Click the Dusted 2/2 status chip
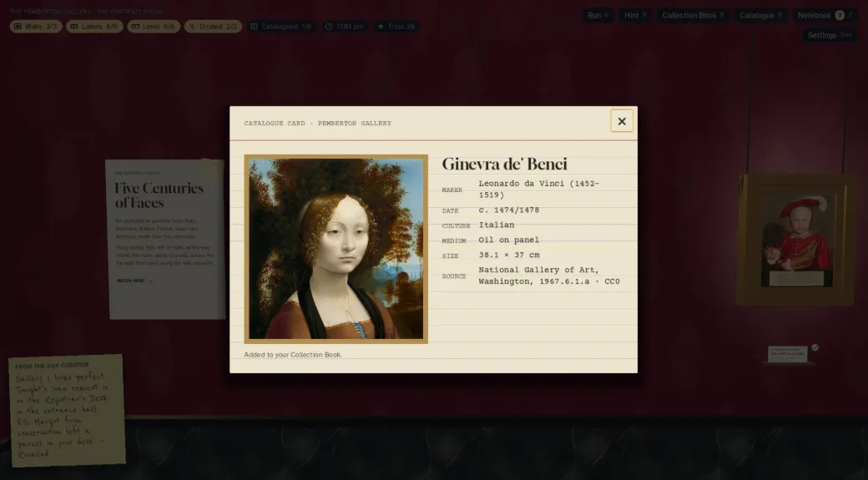The height and width of the screenshot is (480, 868). click(x=213, y=27)
